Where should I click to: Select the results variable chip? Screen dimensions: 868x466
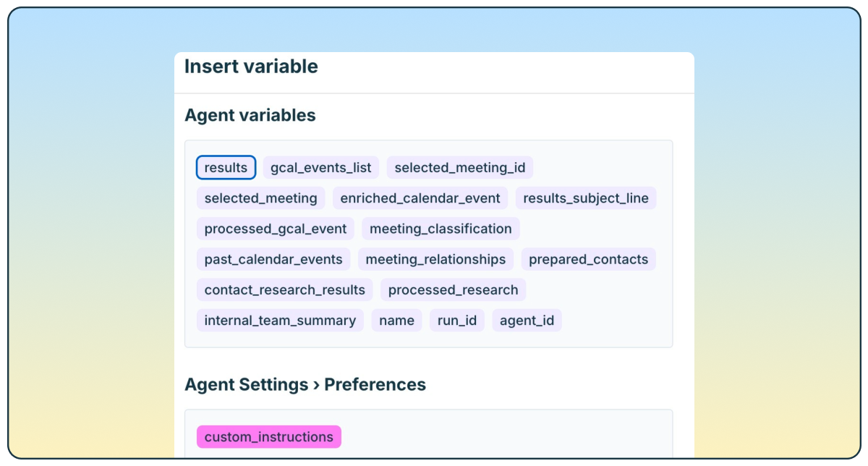click(226, 168)
